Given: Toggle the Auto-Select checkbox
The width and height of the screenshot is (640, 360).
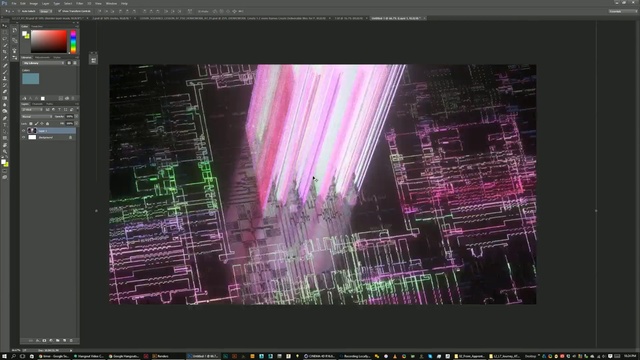Looking at the screenshot, I should 19,11.
